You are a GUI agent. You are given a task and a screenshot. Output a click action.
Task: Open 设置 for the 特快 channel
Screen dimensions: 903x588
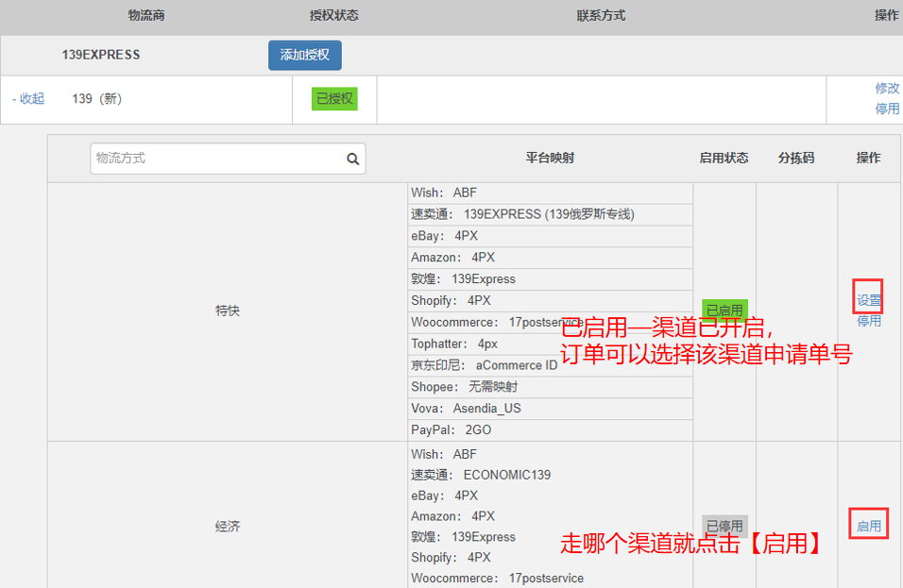[868, 300]
